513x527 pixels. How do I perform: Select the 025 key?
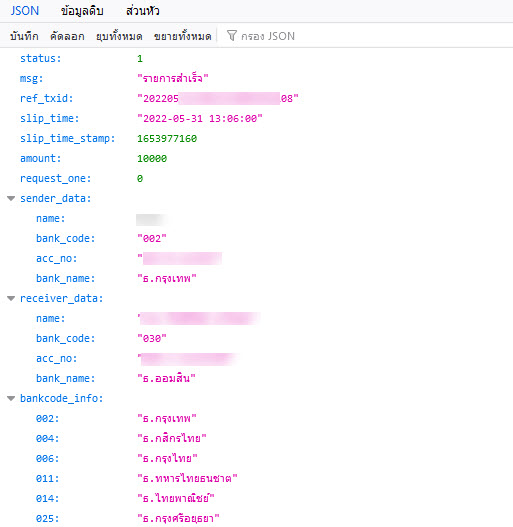pyautogui.click(x=47, y=518)
